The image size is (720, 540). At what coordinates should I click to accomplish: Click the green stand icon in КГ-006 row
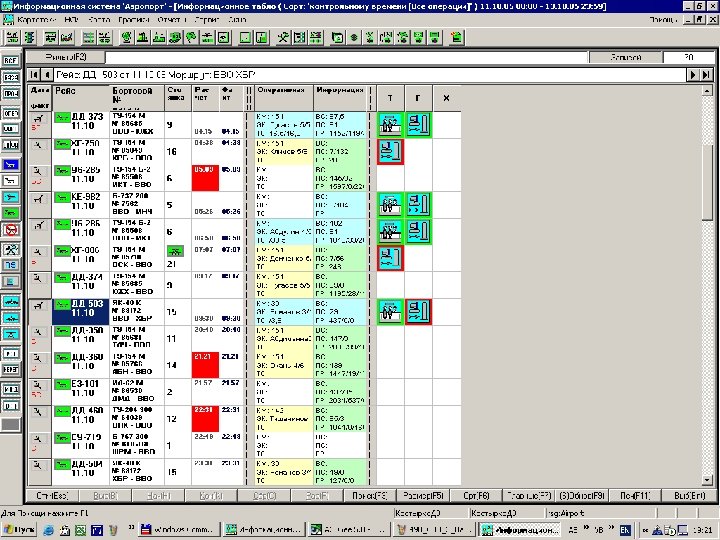pos(175,251)
